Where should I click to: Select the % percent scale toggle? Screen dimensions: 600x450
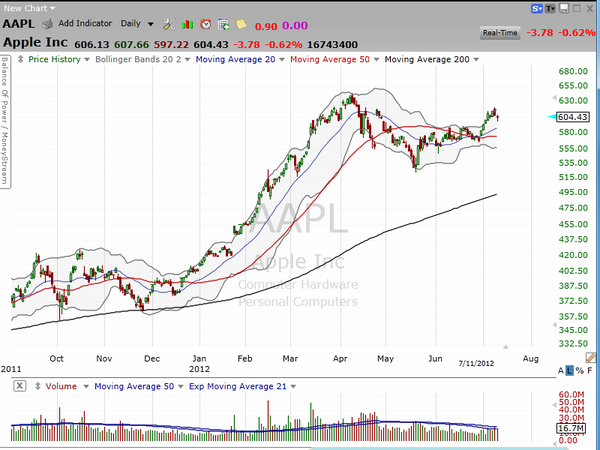click(x=579, y=370)
